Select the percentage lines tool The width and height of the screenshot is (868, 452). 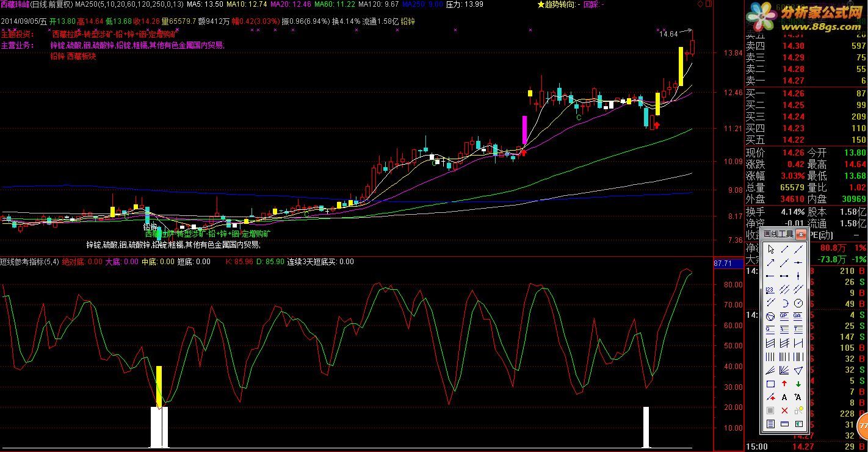[784, 329]
